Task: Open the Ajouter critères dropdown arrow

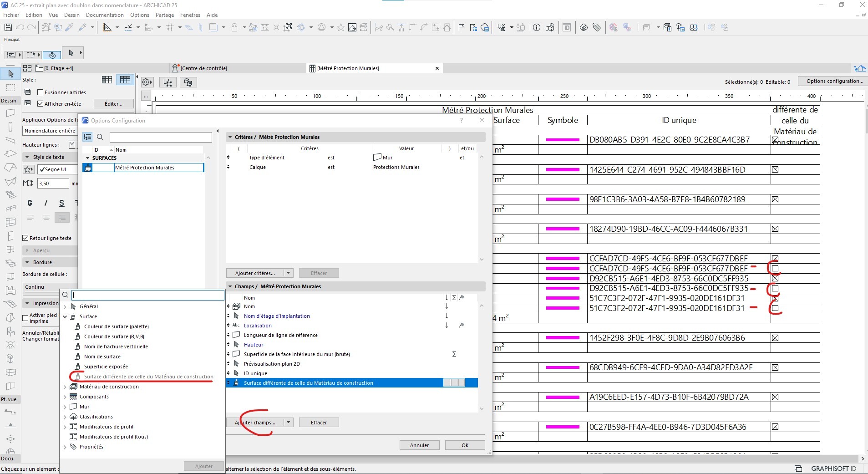Action: [288, 273]
